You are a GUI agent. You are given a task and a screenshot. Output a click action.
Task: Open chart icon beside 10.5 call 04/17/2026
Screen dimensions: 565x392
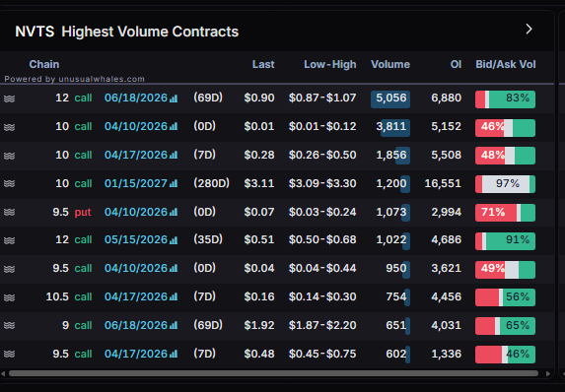[174, 297]
